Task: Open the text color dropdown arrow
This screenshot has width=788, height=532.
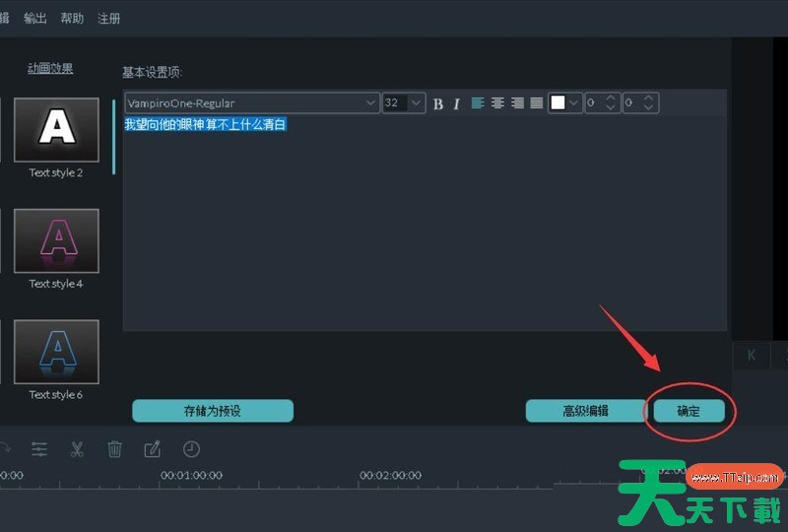Action: 574,103
